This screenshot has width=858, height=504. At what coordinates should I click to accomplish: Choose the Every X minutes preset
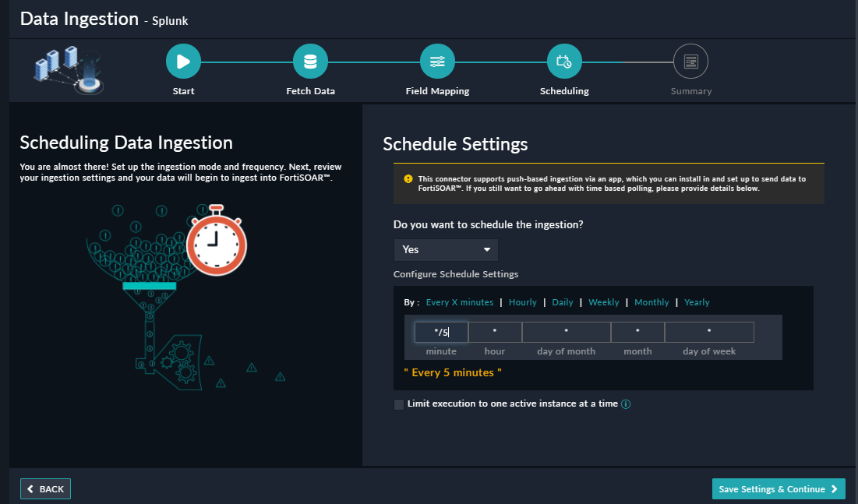460,302
